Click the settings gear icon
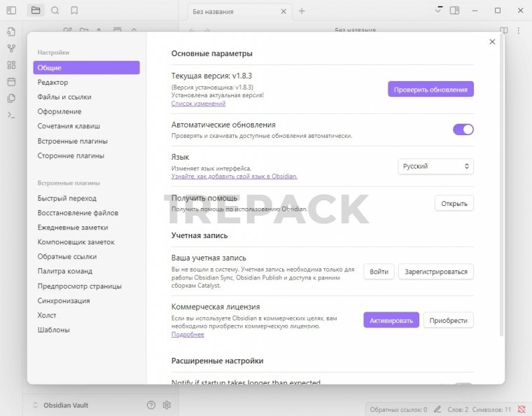 click(x=167, y=405)
